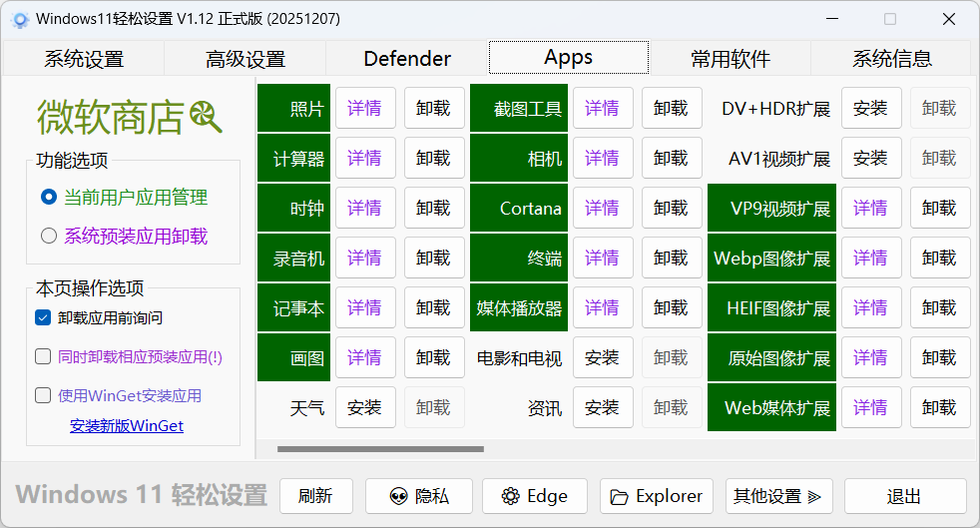
Task: Click the 隐私 button with mask icon
Action: tap(419, 496)
